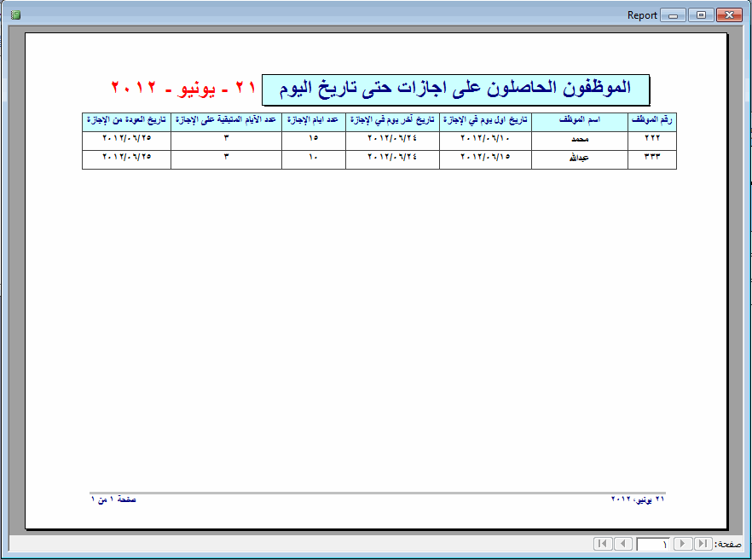The width and height of the screenshot is (752, 560).
Task: Click the single left-pointing arrow page button
Action: coord(623,544)
